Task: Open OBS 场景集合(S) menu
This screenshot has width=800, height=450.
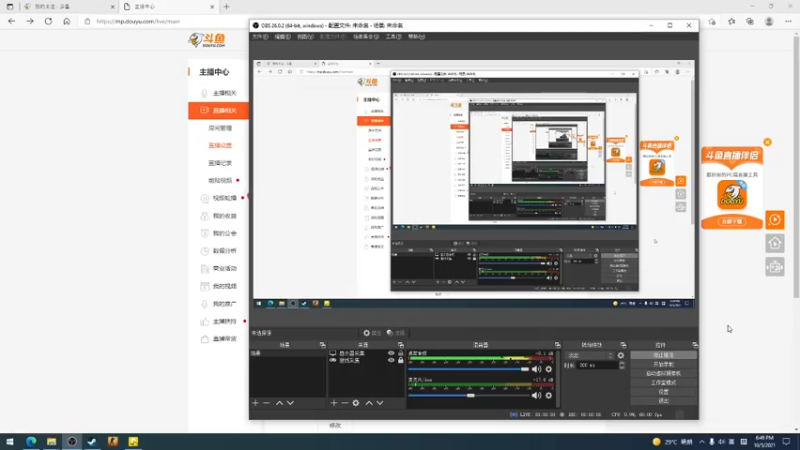Action: pyautogui.click(x=366, y=37)
